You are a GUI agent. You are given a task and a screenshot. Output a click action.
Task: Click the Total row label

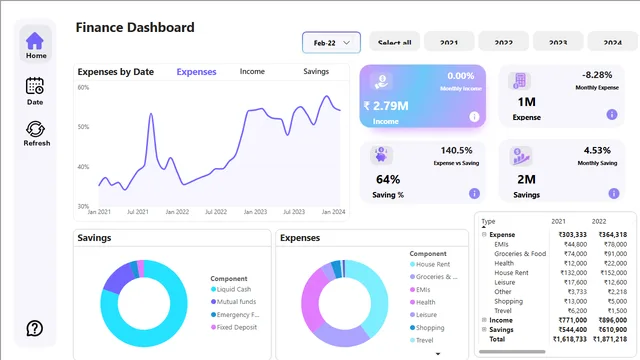click(497, 339)
